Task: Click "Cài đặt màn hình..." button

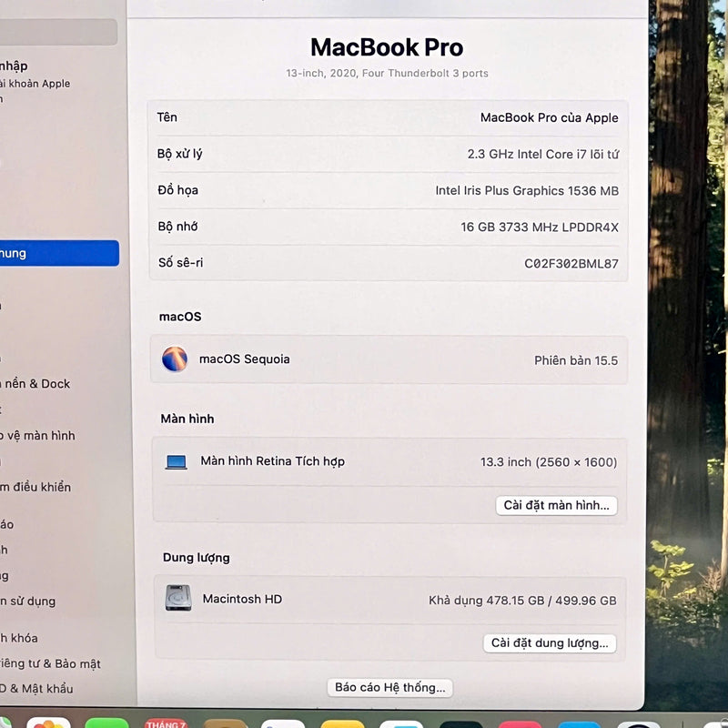Action: (x=556, y=505)
